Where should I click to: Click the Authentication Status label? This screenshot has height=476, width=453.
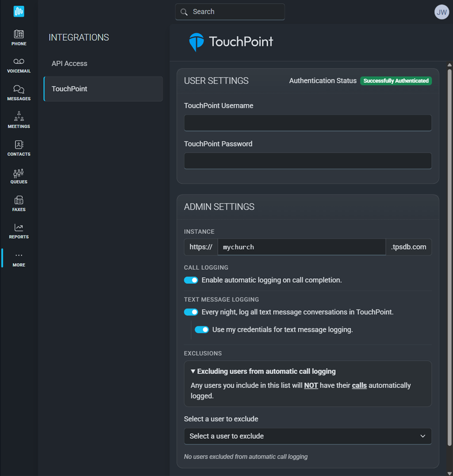coord(323,81)
